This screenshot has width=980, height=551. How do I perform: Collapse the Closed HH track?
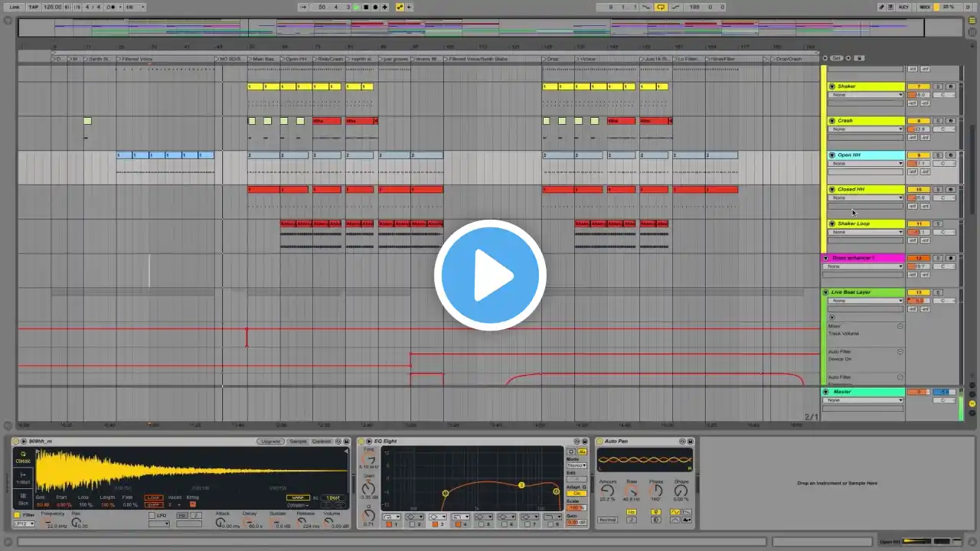[x=832, y=189]
